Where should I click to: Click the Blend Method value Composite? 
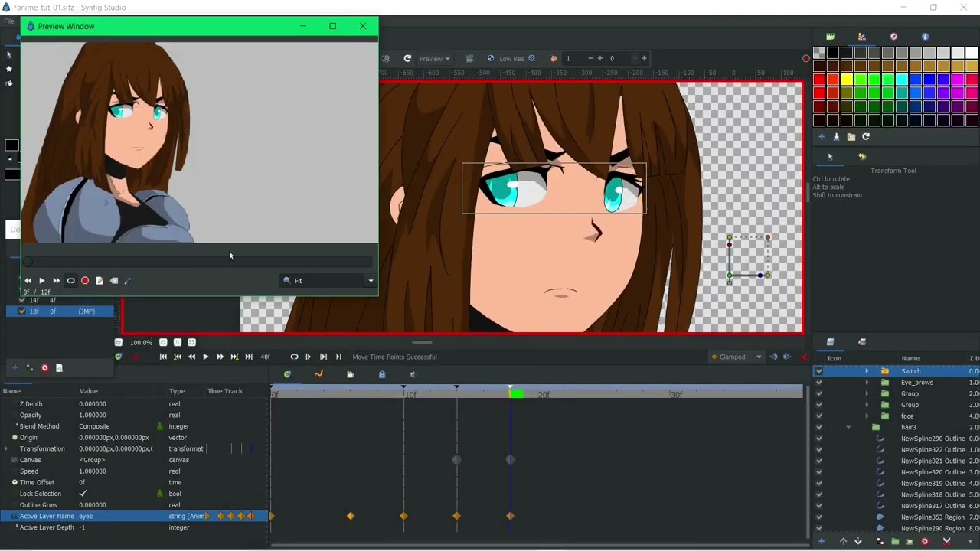pos(94,426)
